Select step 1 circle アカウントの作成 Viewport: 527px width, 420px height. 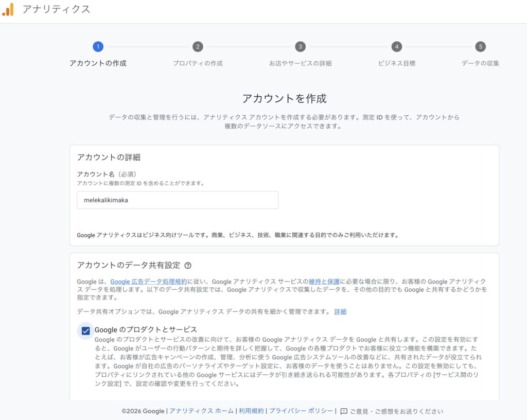click(98, 47)
